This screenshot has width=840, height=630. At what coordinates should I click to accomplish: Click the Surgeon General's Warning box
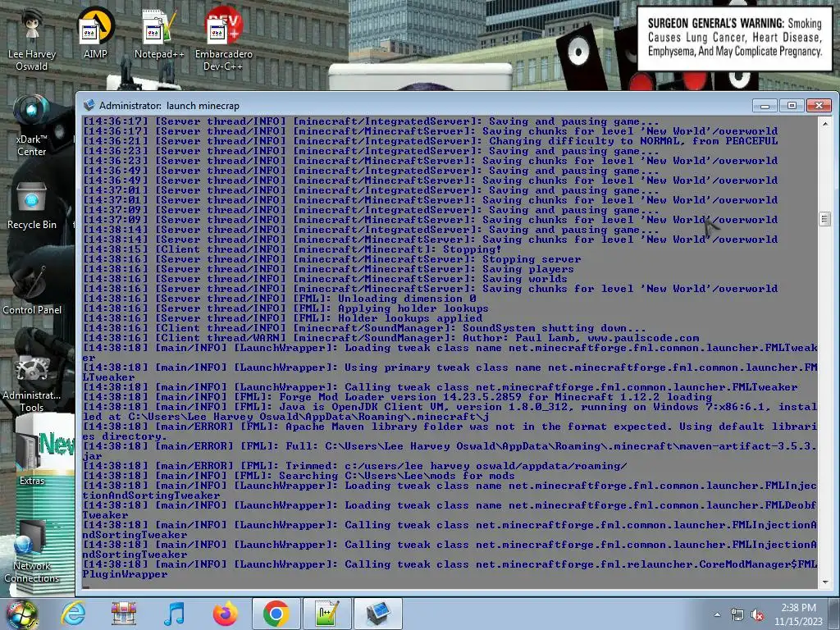[x=734, y=38]
